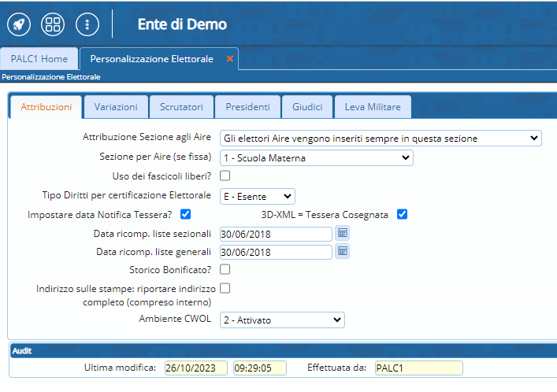
Task: Click the rocket launch icon
Action: tap(19, 24)
